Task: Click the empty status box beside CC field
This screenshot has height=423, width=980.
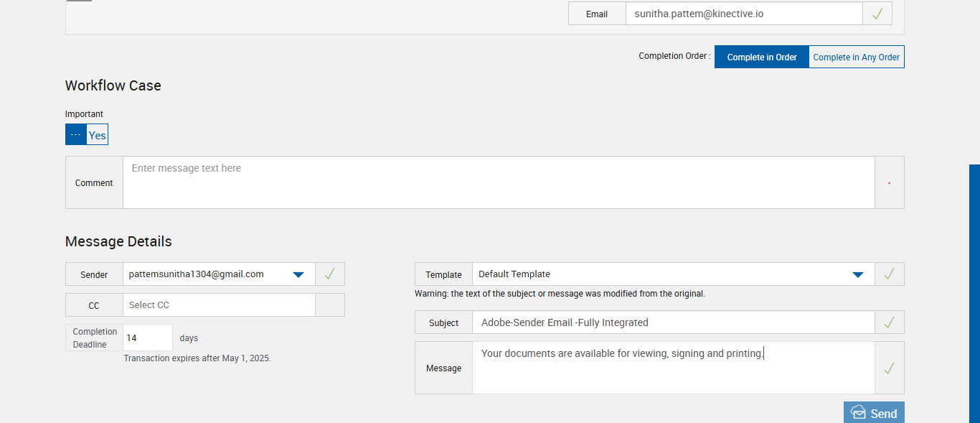Action: pos(329,305)
